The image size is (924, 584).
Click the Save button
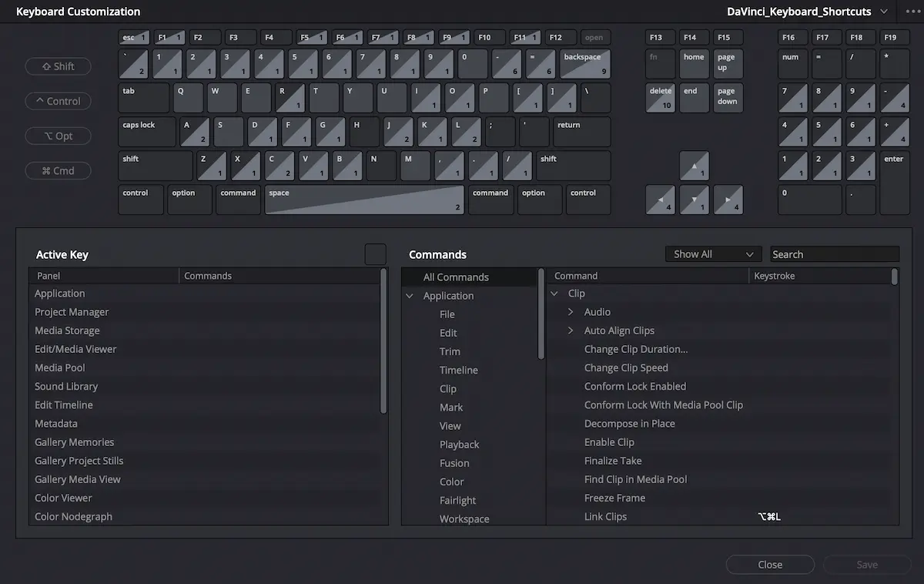(865, 564)
